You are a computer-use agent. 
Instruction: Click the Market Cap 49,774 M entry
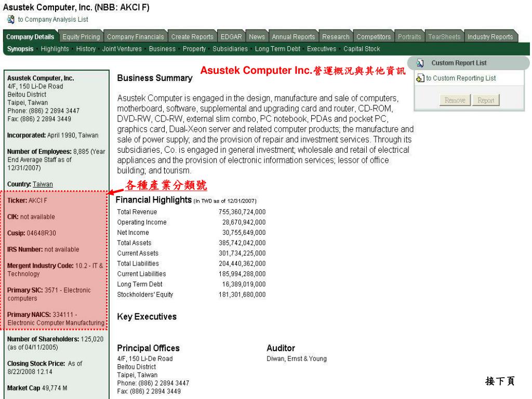click(x=37, y=388)
